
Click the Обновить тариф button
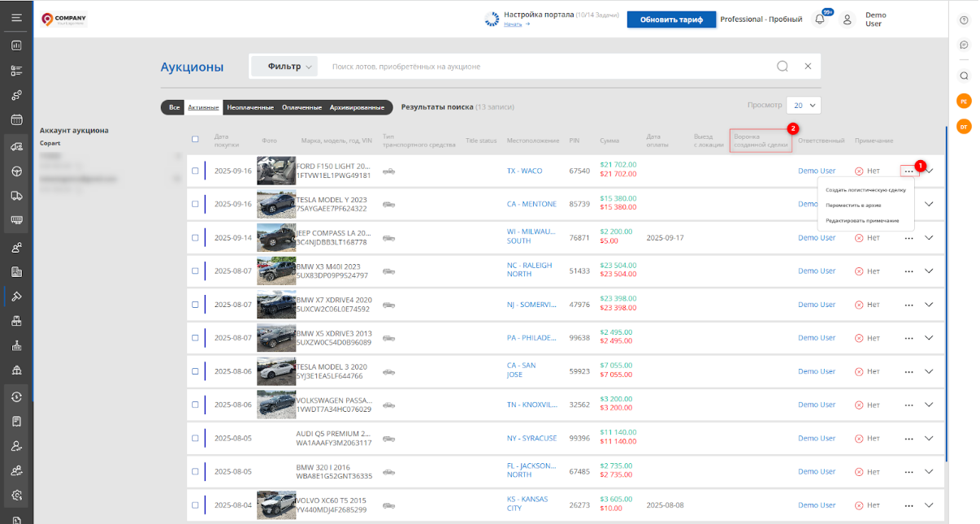pyautogui.click(x=671, y=19)
